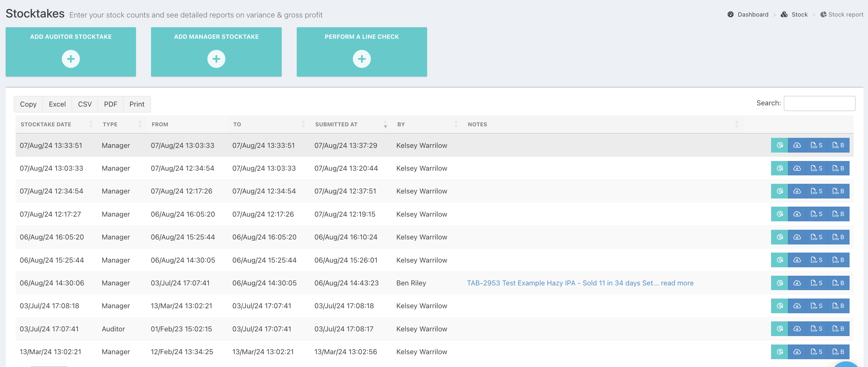Open pie chart report for 13/Mar/24 13:02:21 stocktake
Viewport: 868px width, 367px height.
coord(780,351)
